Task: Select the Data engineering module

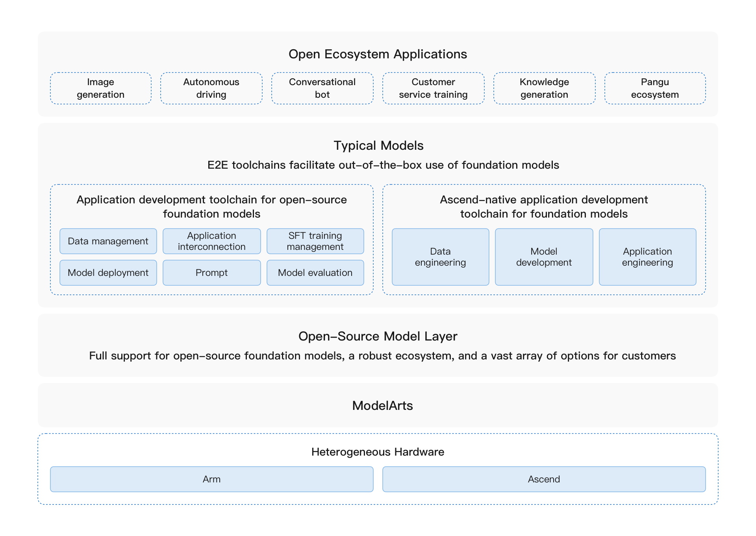Action: coord(440,256)
